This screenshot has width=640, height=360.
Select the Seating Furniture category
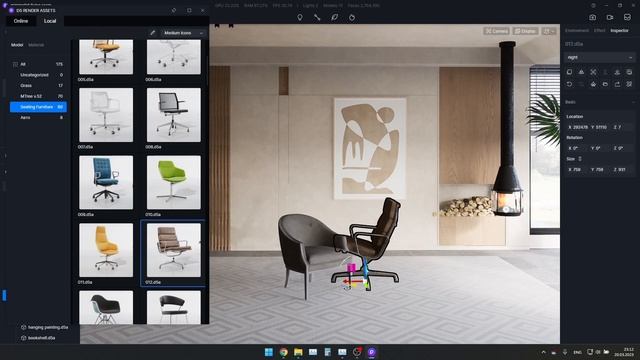pos(38,107)
